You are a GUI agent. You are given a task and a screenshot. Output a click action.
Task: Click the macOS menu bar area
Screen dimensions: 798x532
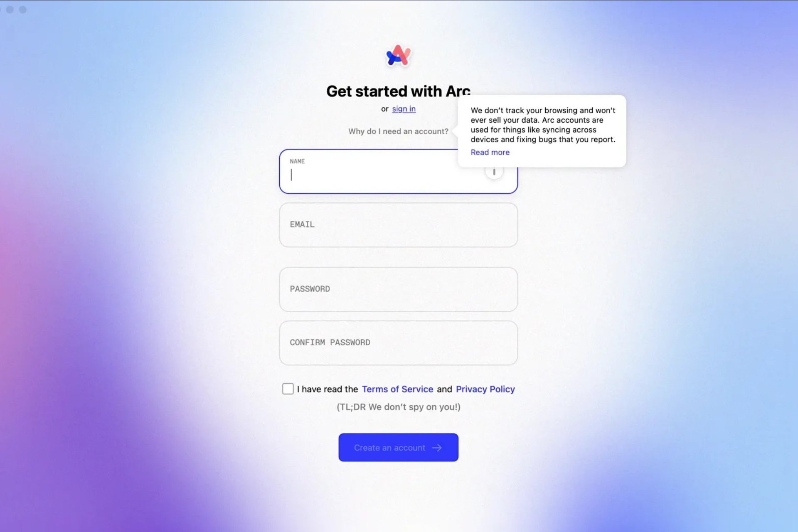click(x=399, y=7)
